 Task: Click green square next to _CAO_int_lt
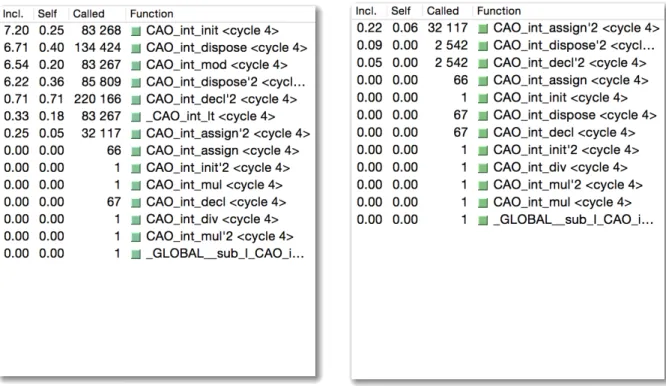point(136,117)
